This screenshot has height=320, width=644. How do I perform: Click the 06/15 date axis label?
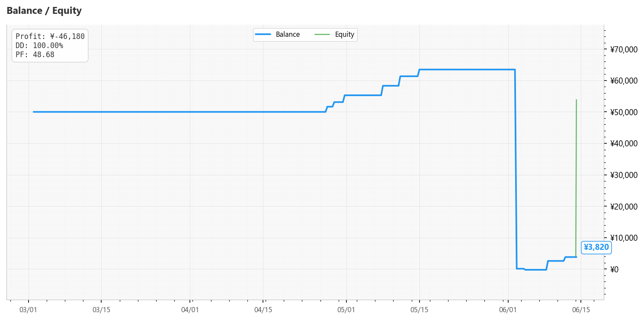(x=581, y=310)
